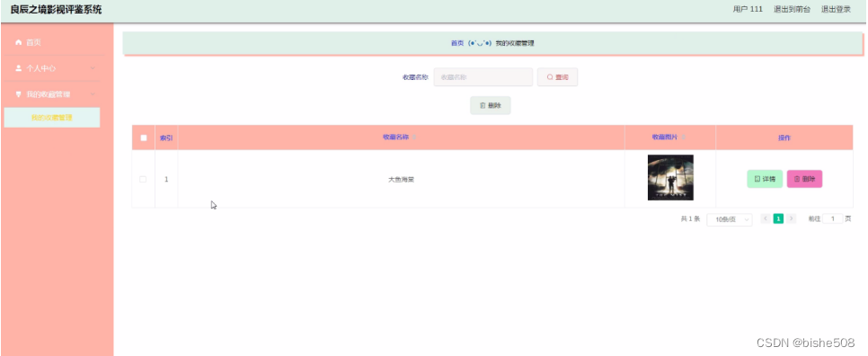Click the 大鱼海棠 cell in the table

coord(402,180)
